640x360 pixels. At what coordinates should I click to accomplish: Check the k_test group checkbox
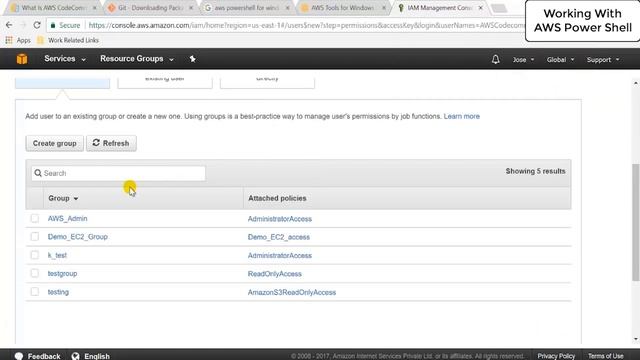35,255
